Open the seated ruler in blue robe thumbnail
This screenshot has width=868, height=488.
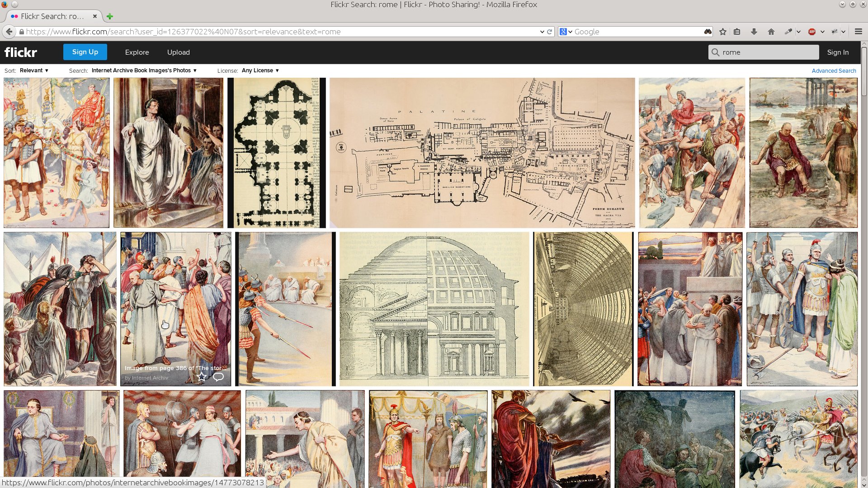click(61, 434)
